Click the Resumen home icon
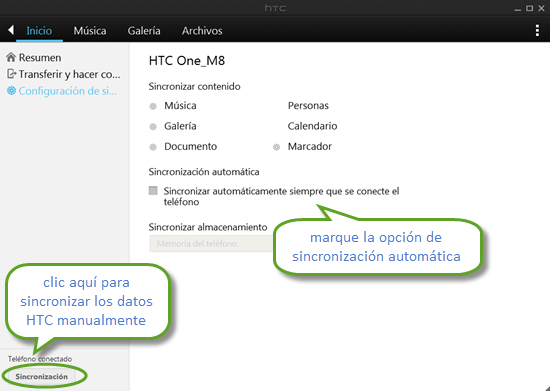Viewport: 550px width, 391px height. [11, 57]
